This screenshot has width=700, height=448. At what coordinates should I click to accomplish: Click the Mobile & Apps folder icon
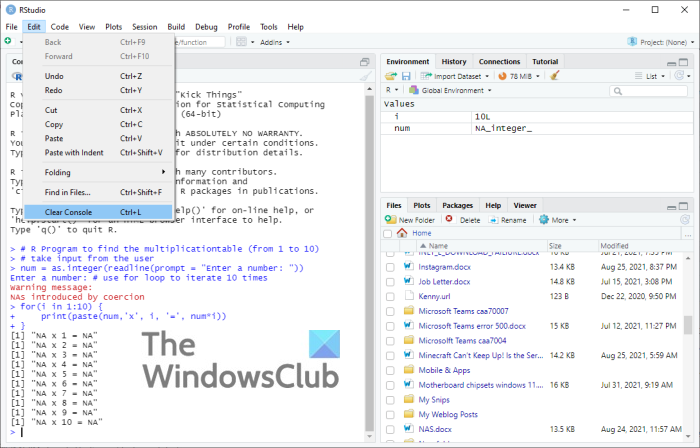pyautogui.click(x=408, y=369)
